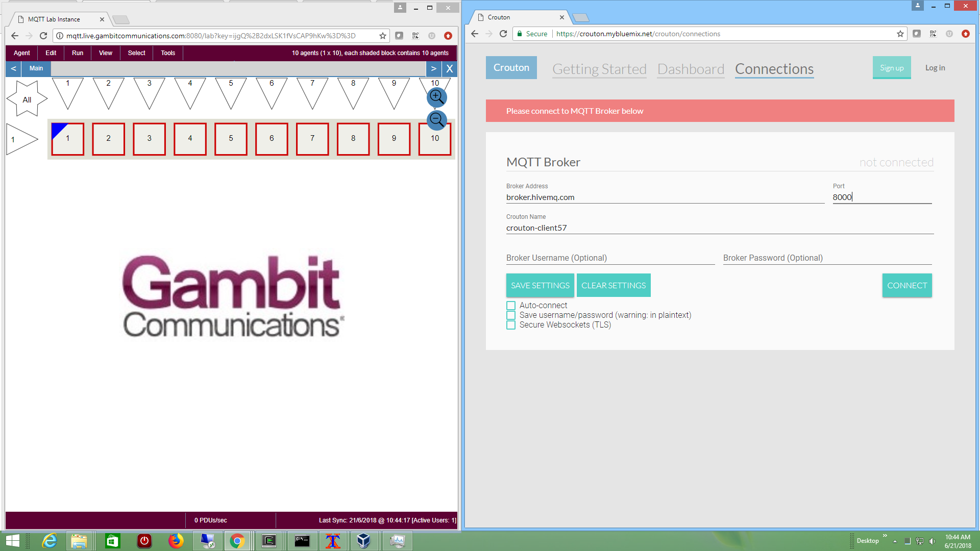Switch to the Main tab
The image size is (980, 551).
click(x=36, y=69)
